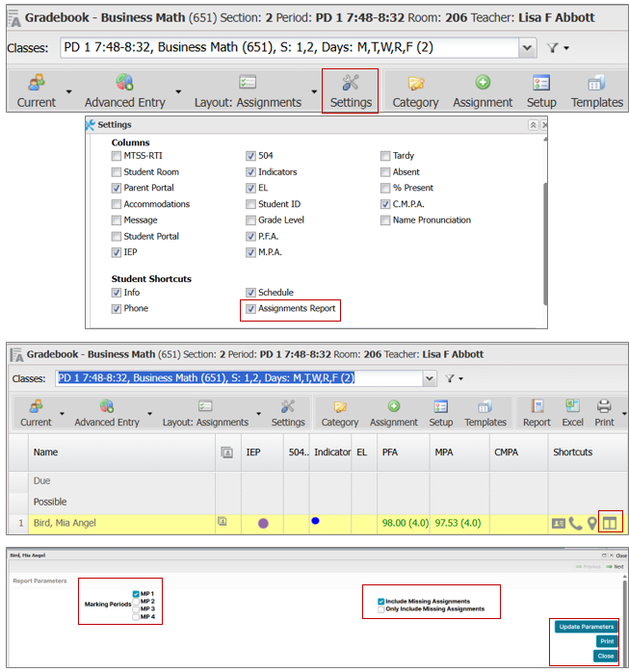The width and height of the screenshot is (629, 672).
Task: Collapse the Settings panel with double chevron
Action: pos(533,125)
